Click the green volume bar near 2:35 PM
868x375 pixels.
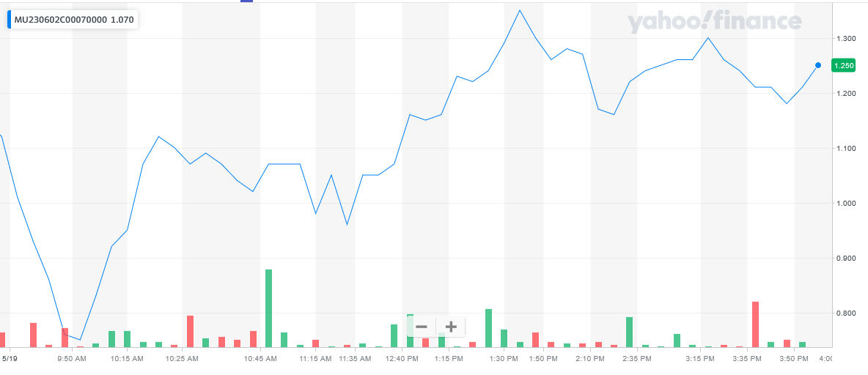[629, 332]
